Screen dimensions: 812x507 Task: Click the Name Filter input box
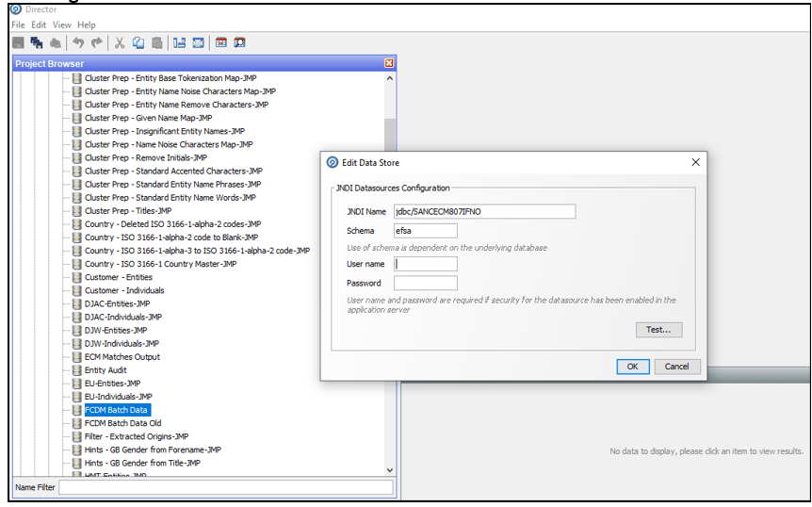click(226, 487)
